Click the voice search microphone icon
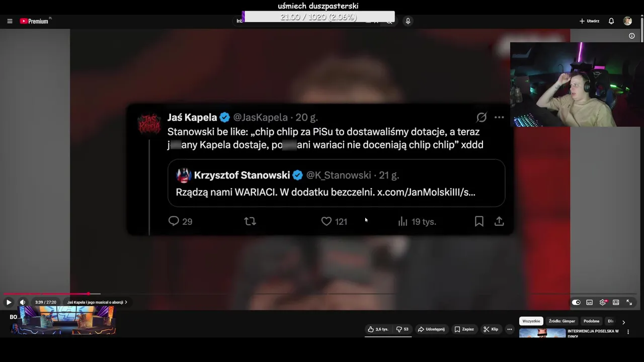 pyautogui.click(x=408, y=21)
